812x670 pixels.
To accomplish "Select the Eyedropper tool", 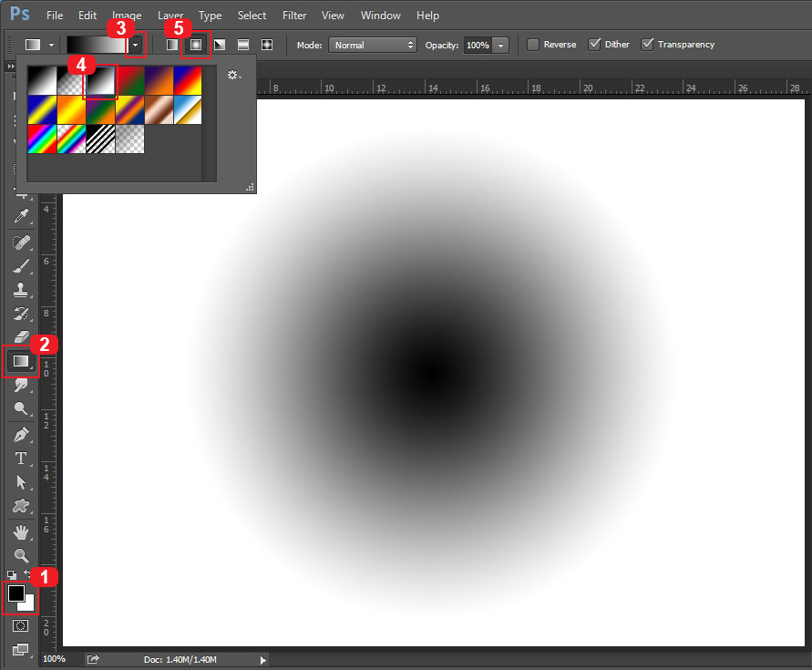I will tap(21, 215).
